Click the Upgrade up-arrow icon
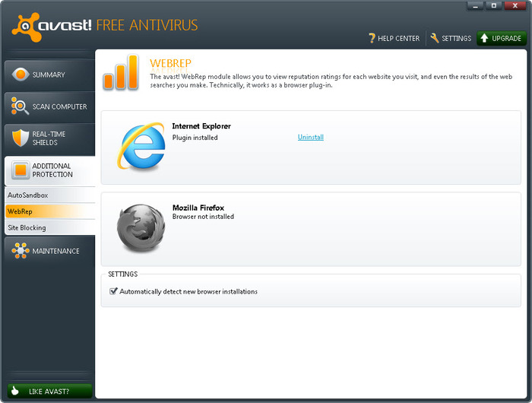The width and height of the screenshot is (532, 403). (484, 38)
